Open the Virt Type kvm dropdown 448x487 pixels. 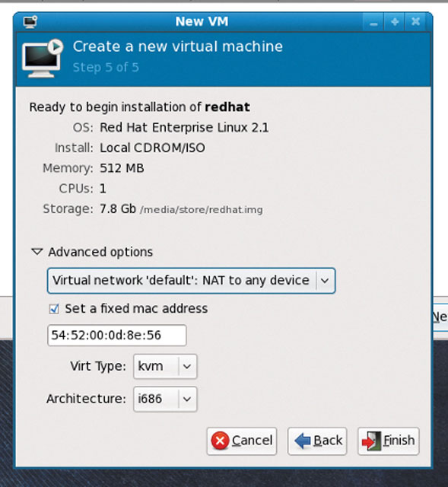point(165,367)
